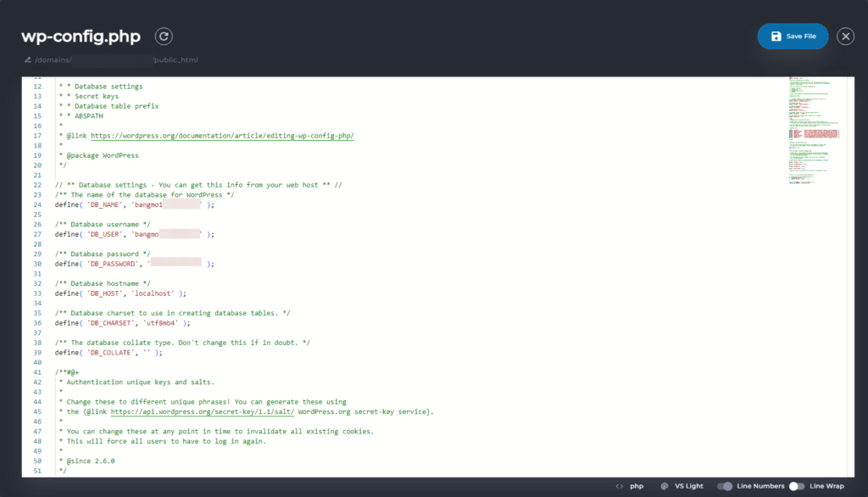Place cursor on the DB_COLLATE define line
The width and height of the screenshot is (868, 497).
point(108,352)
